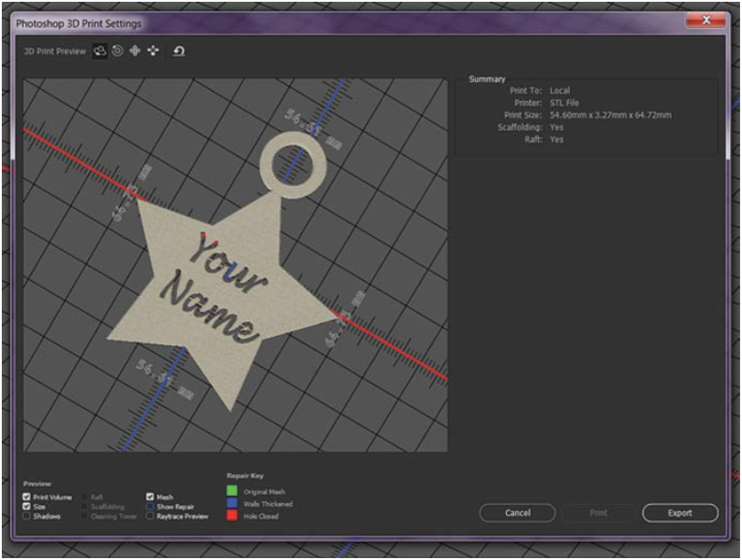This screenshot has height=560, width=742.
Task: Close the 3D Print Settings dialog
Action: (705, 20)
